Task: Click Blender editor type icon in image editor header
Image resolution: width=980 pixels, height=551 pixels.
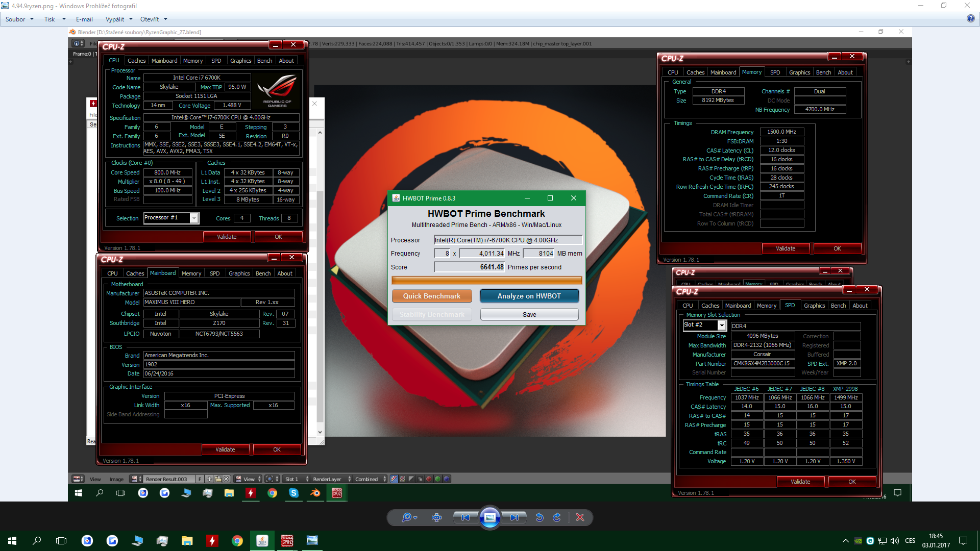Action: pos(78,479)
